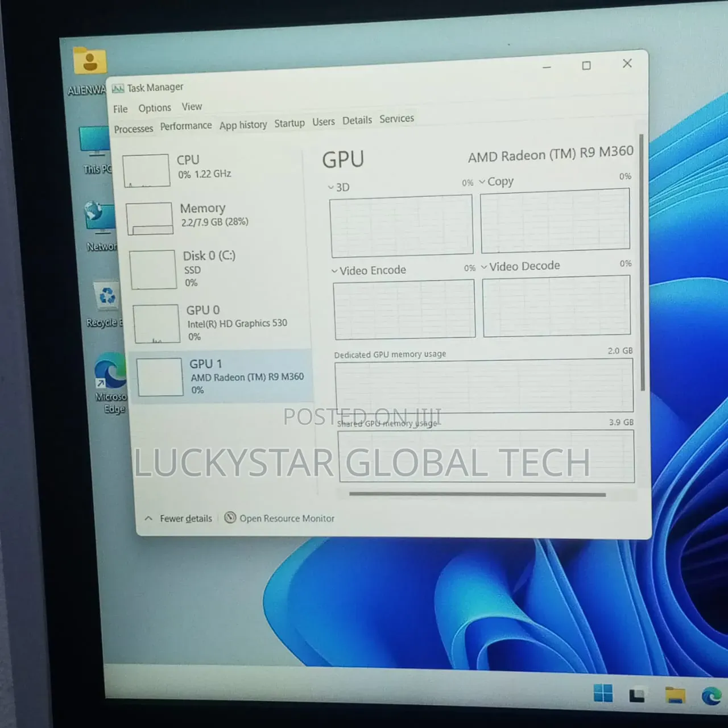Select Memory in the performance sidebar
The height and width of the screenshot is (728, 728).
pos(214,217)
